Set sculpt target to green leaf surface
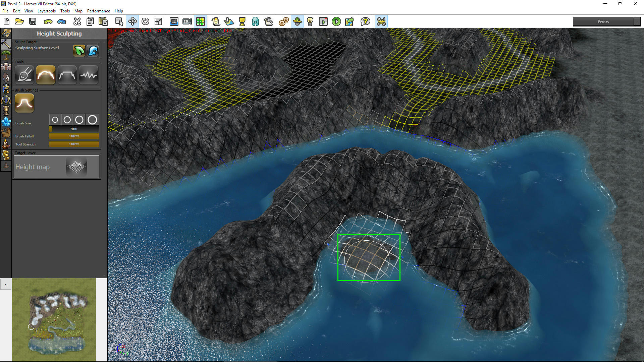 79,51
